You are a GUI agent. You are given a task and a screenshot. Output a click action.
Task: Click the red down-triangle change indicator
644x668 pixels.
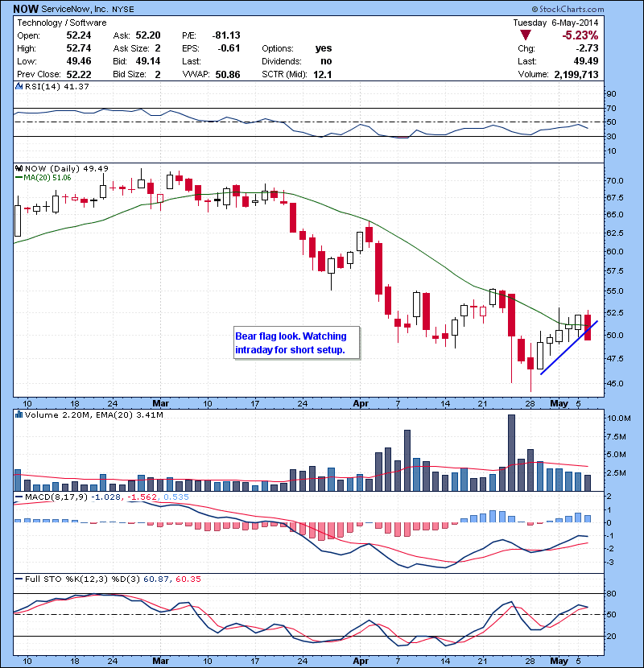(526, 35)
